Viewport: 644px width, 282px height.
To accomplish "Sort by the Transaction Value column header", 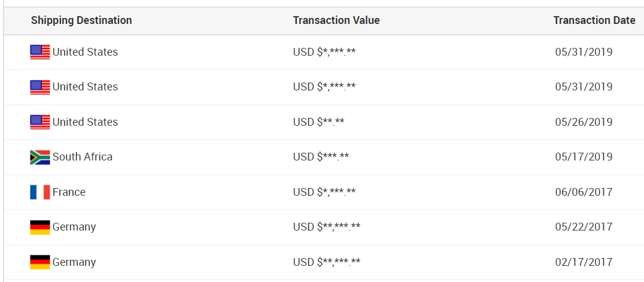I will tap(336, 20).
